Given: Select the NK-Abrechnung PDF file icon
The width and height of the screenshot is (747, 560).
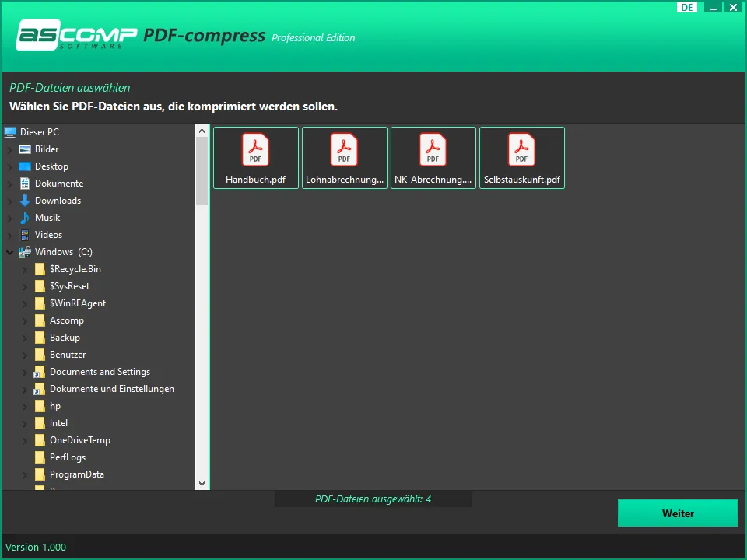Looking at the screenshot, I should tap(433, 149).
